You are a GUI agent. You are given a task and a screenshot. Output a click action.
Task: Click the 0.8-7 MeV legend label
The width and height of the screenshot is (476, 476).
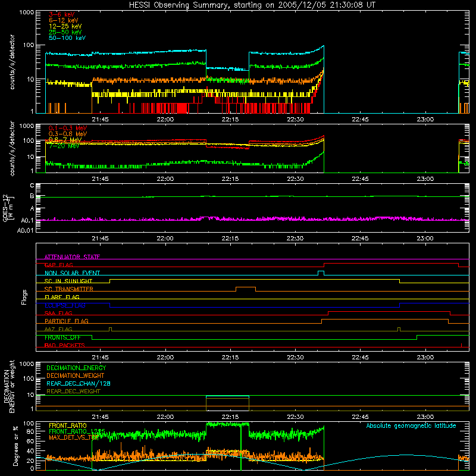point(65,140)
